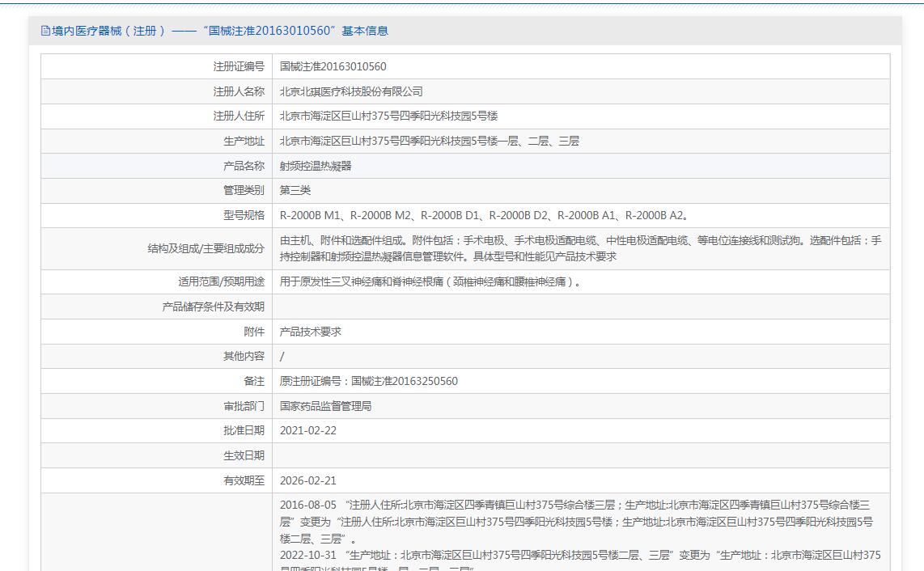The image size is (924, 571).
Task: Click the model specification list starting R-2000B M1
Action: (484, 215)
